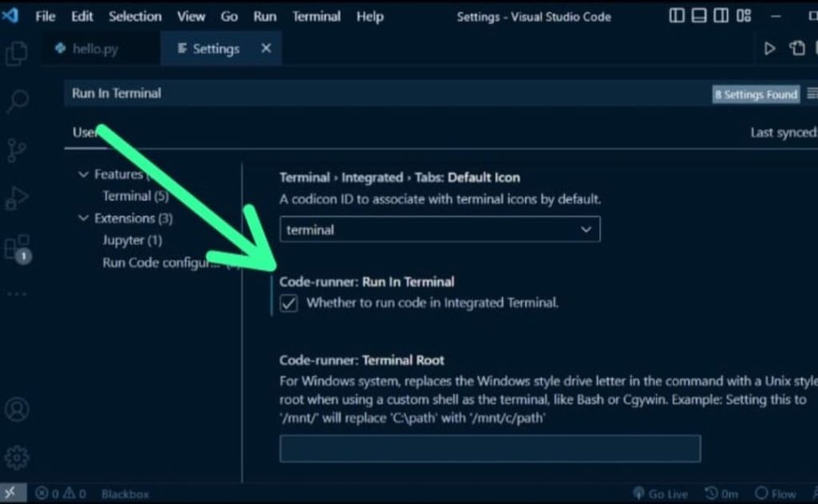Toggle the primary side bar layout icon
The image size is (818, 504).
click(x=677, y=16)
